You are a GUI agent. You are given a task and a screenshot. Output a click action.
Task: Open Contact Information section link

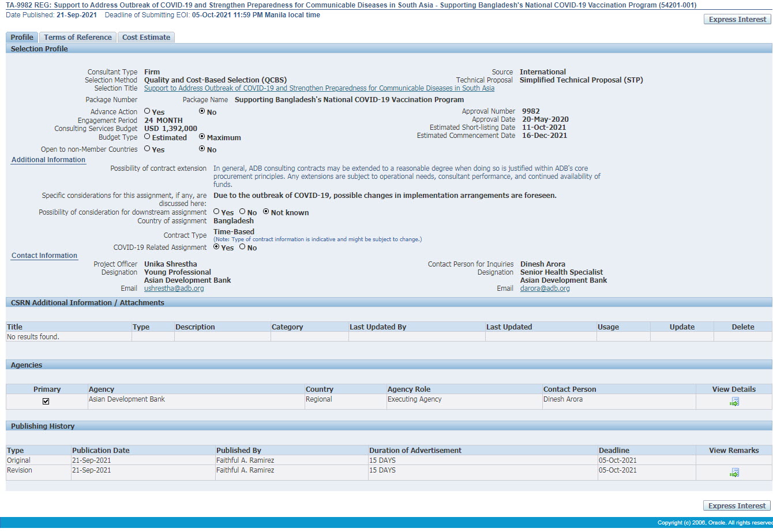[44, 256]
